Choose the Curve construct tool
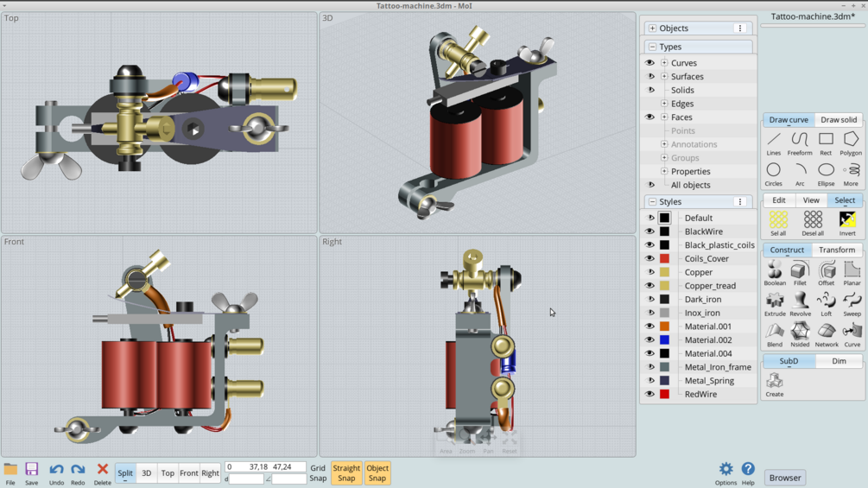 (x=852, y=335)
